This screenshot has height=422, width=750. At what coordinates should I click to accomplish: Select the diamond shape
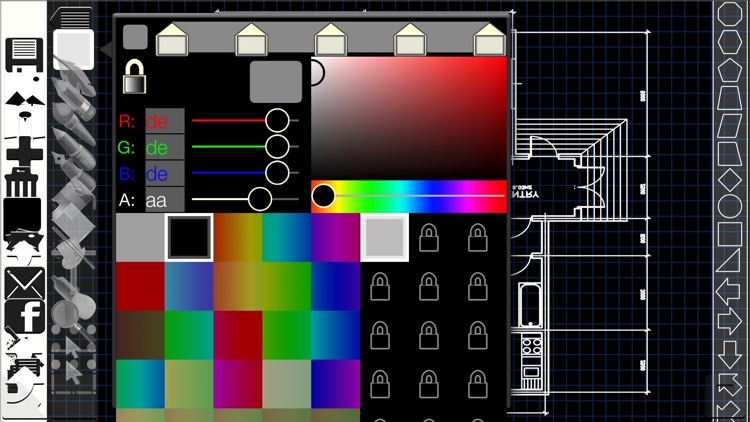pyautogui.click(x=729, y=181)
